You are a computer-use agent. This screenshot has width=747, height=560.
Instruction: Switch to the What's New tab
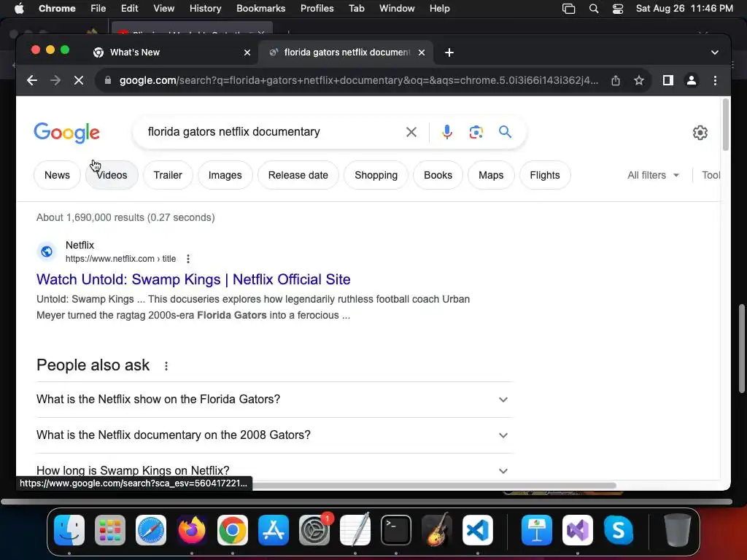click(x=172, y=52)
